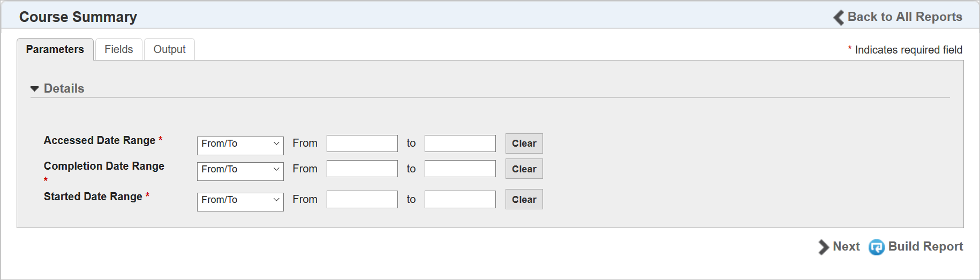Screen dimensions: 980x280
Task: Click Completion Date Range To input
Action: (460, 169)
